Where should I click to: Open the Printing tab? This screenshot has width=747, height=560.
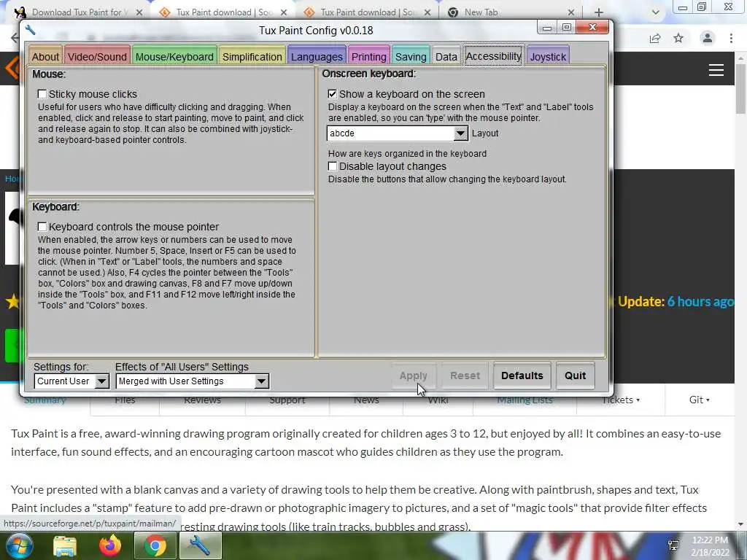coord(368,57)
